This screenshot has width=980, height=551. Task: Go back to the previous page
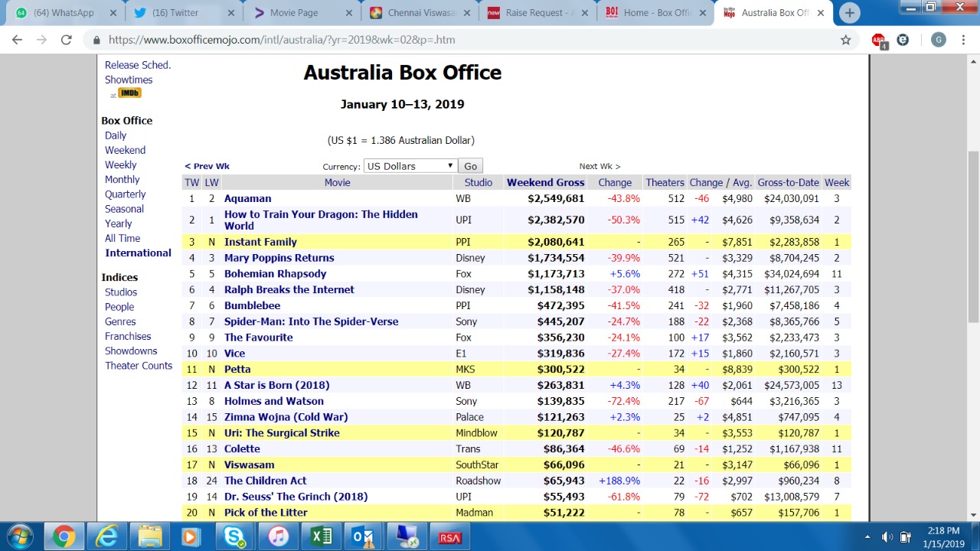pyautogui.click(x=18, y=40)
